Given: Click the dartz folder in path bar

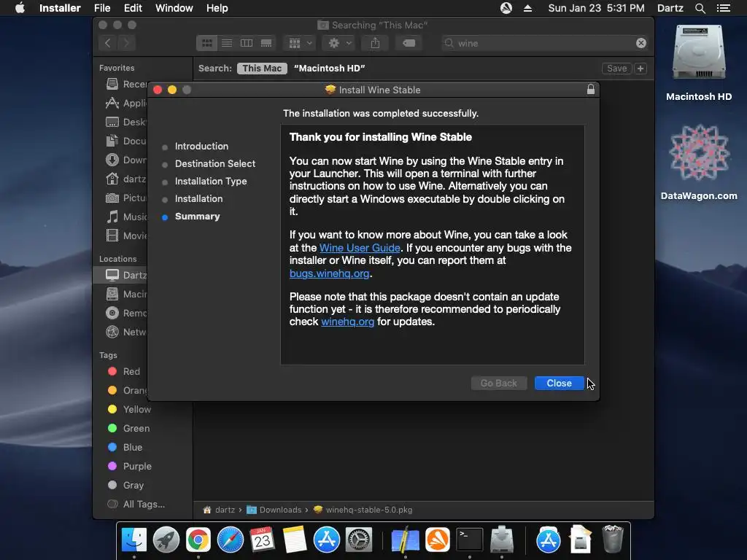Looking at the screenshot, I should (x=219, y=510).
